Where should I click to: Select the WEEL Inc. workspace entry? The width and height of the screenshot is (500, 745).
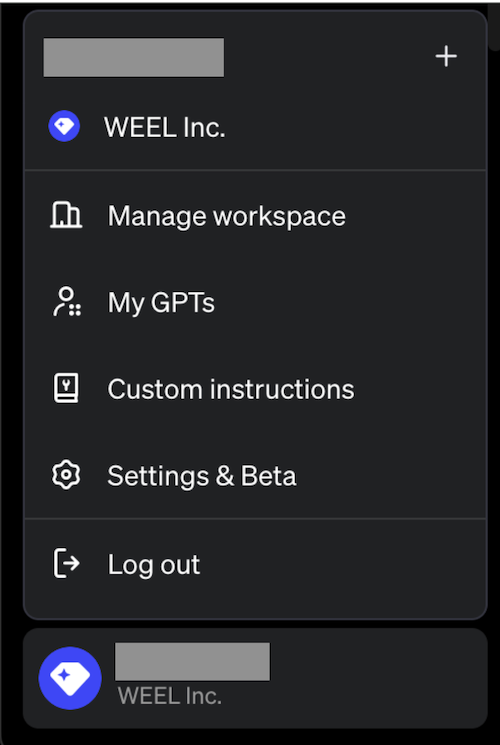[255, 127]
